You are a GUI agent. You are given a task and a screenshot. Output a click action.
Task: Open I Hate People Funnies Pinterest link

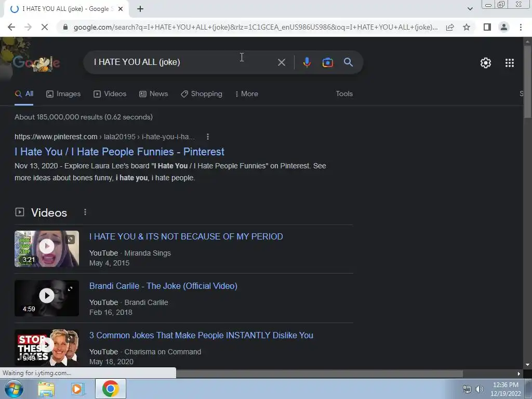[119, 152]
